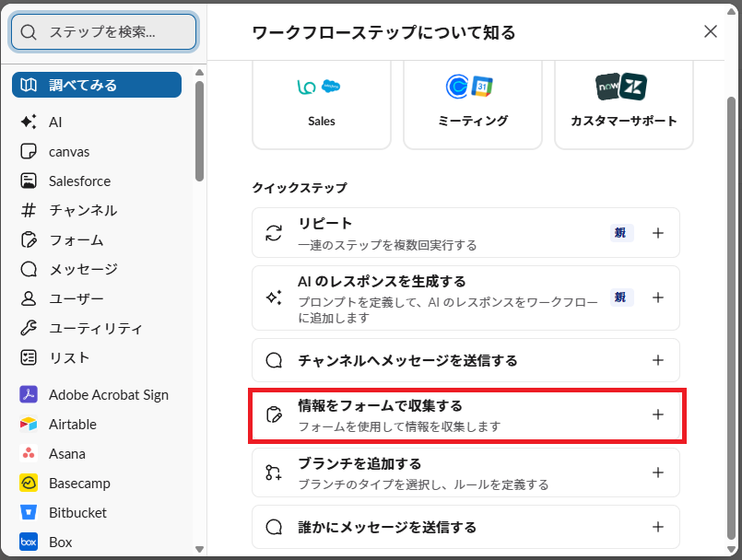Select the Box label

61,542
